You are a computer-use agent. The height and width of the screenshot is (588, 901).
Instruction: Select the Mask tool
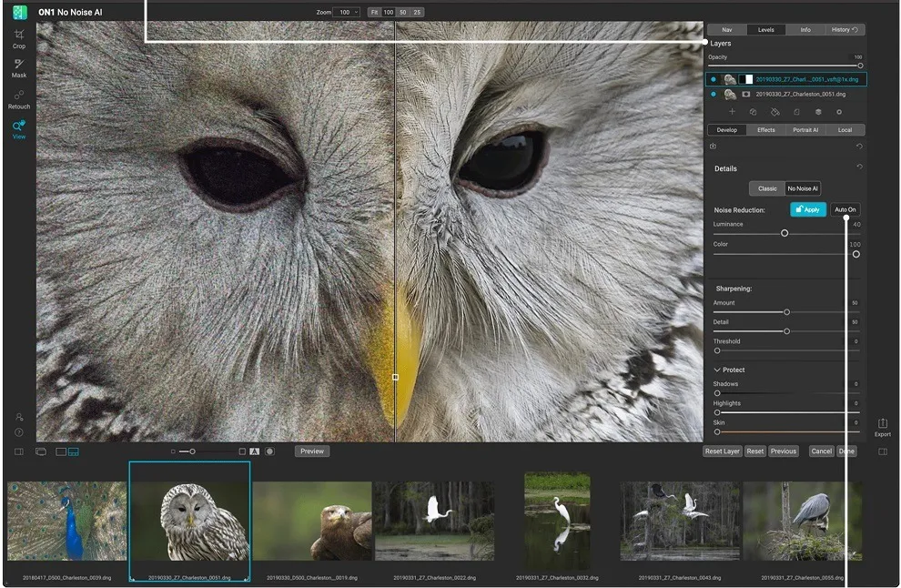pos(19,68)
